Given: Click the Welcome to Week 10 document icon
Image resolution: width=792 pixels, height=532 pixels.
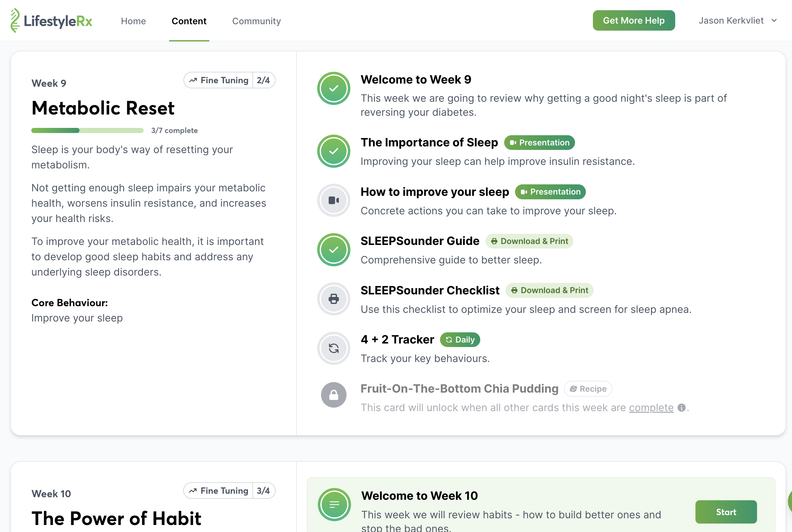Looking at the screenshot, I should pos(334,505).
